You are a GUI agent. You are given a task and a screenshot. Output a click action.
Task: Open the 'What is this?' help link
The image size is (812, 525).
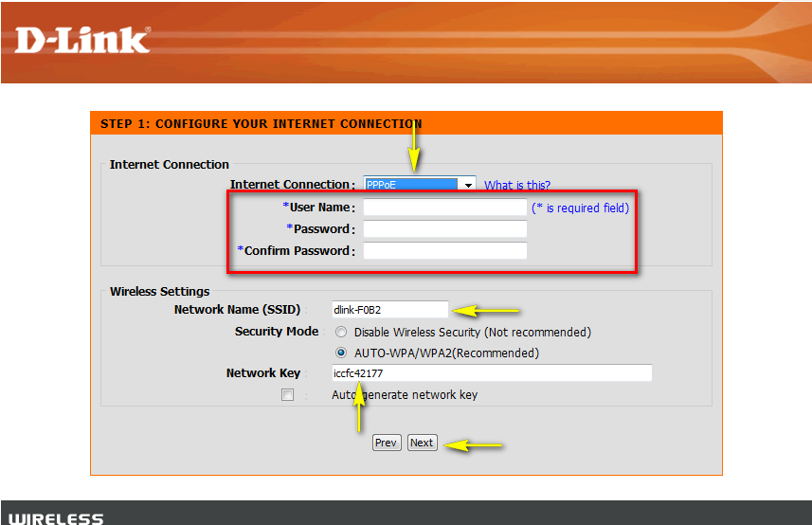click(x=517, y=185)
